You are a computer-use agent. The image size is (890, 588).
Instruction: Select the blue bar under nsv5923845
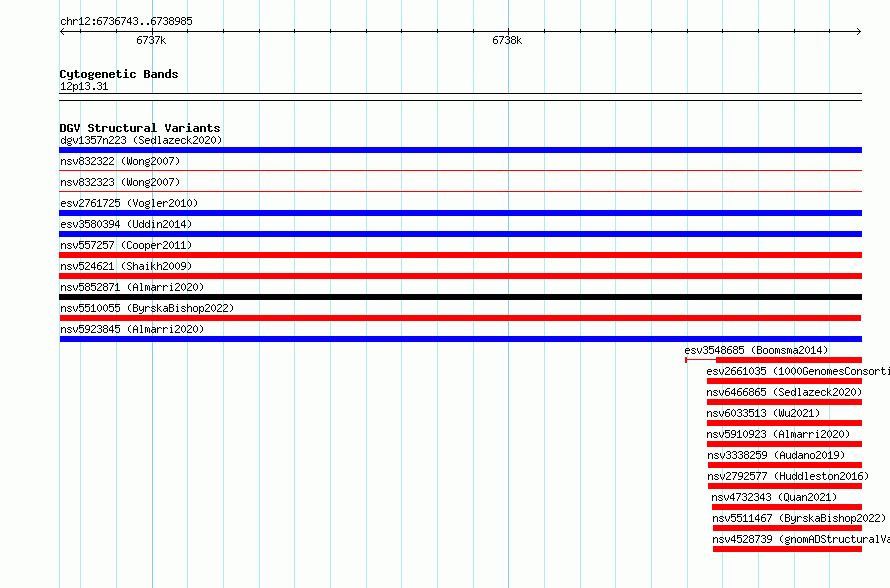(460, 339)
